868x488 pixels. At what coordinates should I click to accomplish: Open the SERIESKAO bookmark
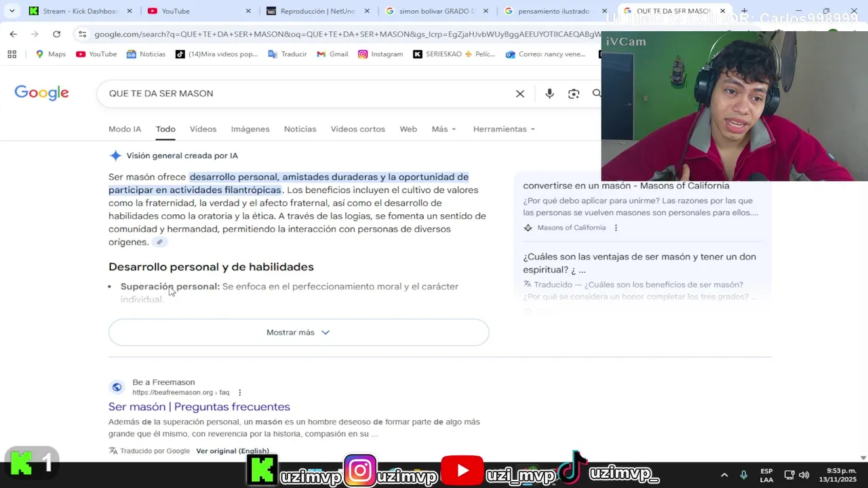tap(454, 54)
